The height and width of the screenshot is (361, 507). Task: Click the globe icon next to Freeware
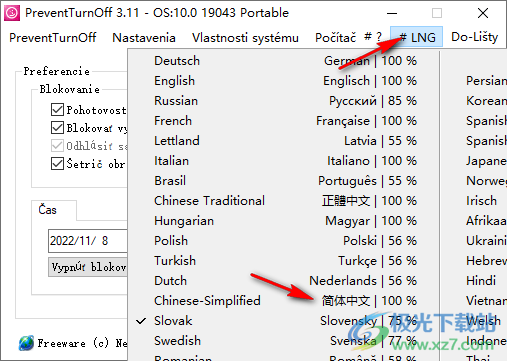[x=26, y=343]
